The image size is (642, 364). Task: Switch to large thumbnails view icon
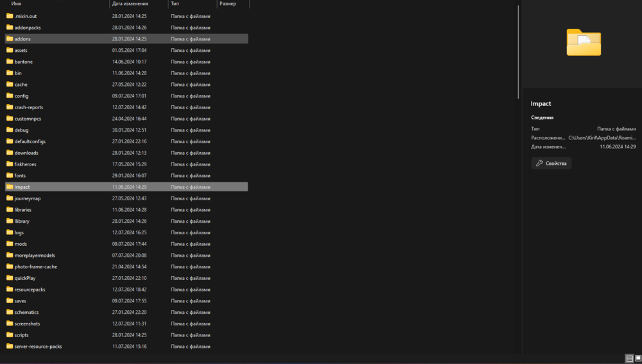coord(638,359)
